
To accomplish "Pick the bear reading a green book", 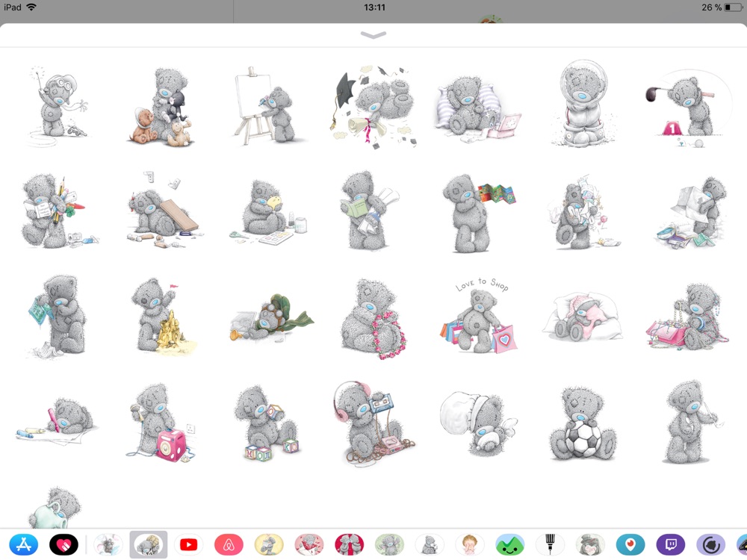I will coord(371,211).
